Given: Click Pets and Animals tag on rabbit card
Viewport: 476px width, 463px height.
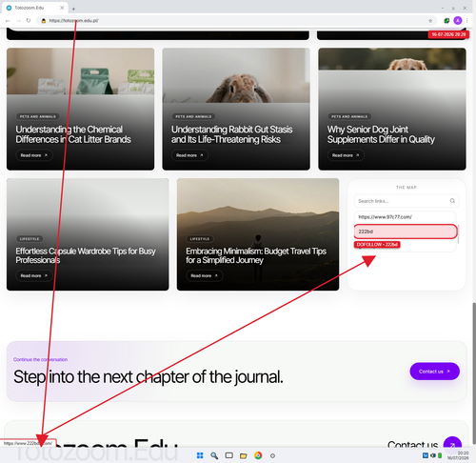Looking at the screenshot, I should tap(193, 116).
